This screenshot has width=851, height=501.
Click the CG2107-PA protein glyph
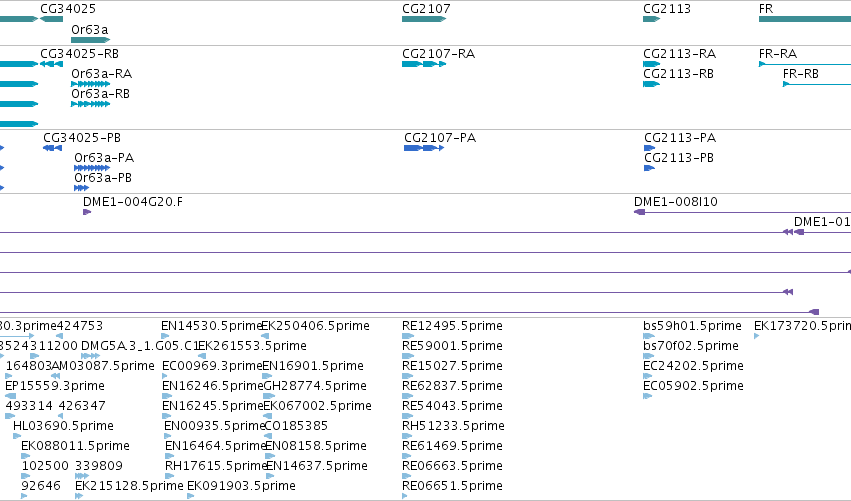click(x=424, y=148)
